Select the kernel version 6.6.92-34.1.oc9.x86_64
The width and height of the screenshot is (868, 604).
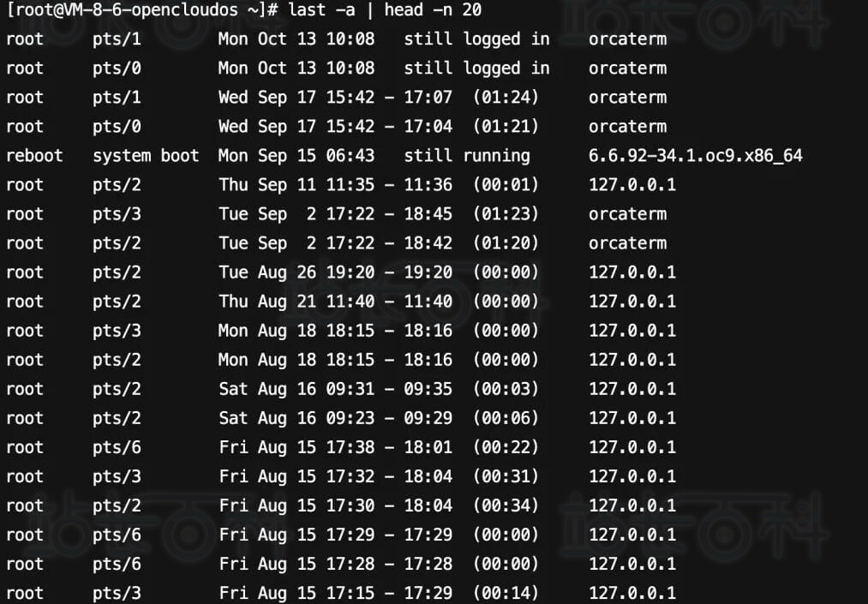coord(695,156)
